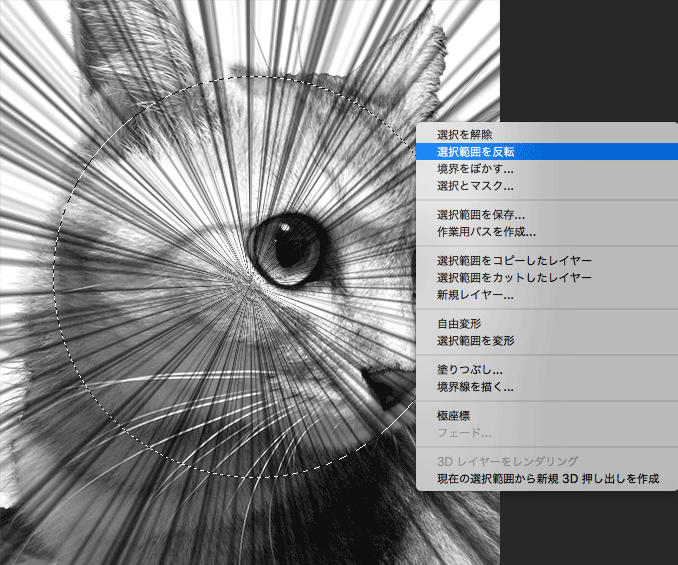The height and width of the screenshot is (565, 678).
Task: Open 境界をぼかす... option
Action: point(547,169)
